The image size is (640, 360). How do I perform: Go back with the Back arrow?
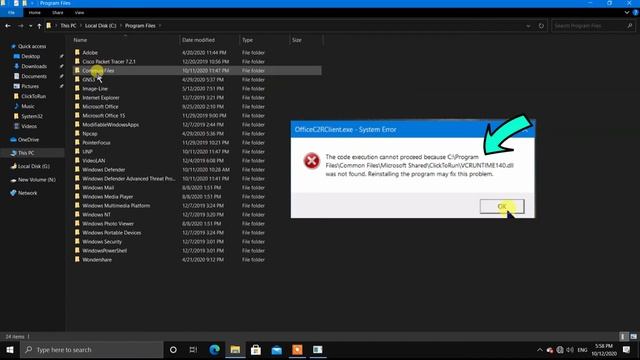pos(8,26)
